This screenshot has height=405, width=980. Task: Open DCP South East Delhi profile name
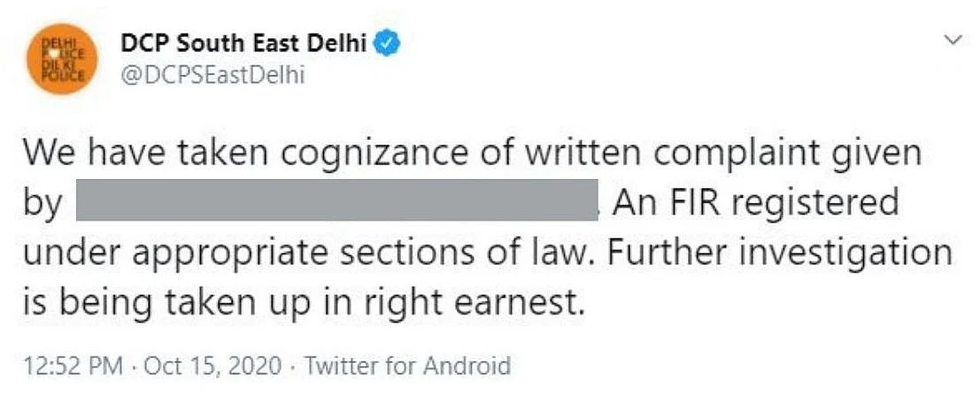click(243, 43)
